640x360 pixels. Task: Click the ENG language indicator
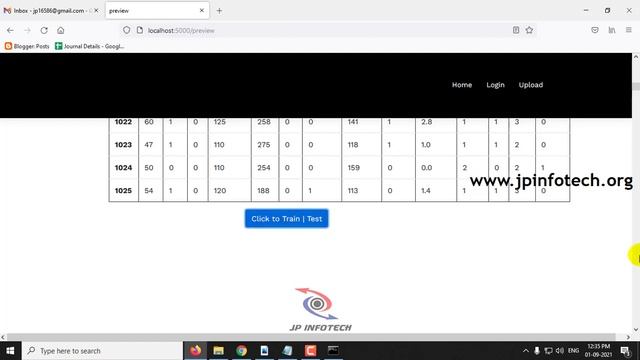pos(573,351)
